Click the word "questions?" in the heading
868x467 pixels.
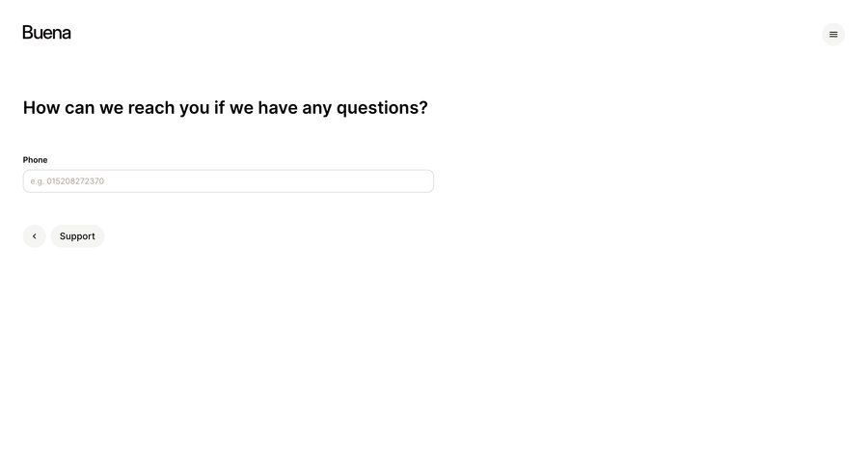pyautogui.click(x=382, y=108)
